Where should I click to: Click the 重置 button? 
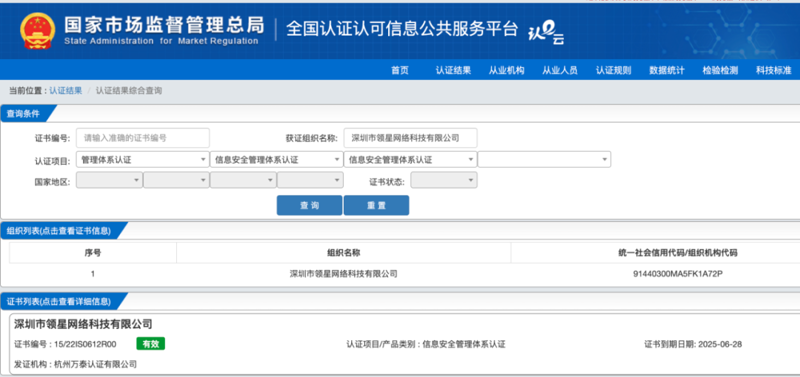pyautogui.click(x=377, y=206)
